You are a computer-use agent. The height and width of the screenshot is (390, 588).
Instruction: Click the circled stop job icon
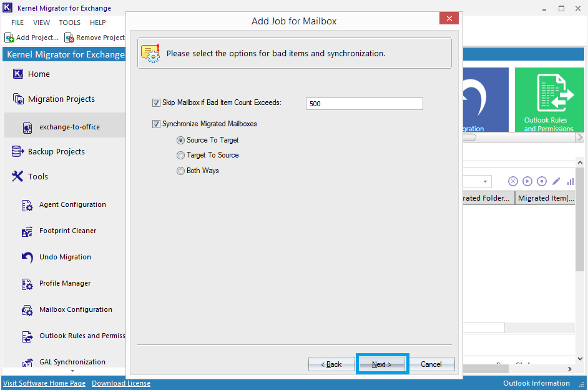(542, 182)
